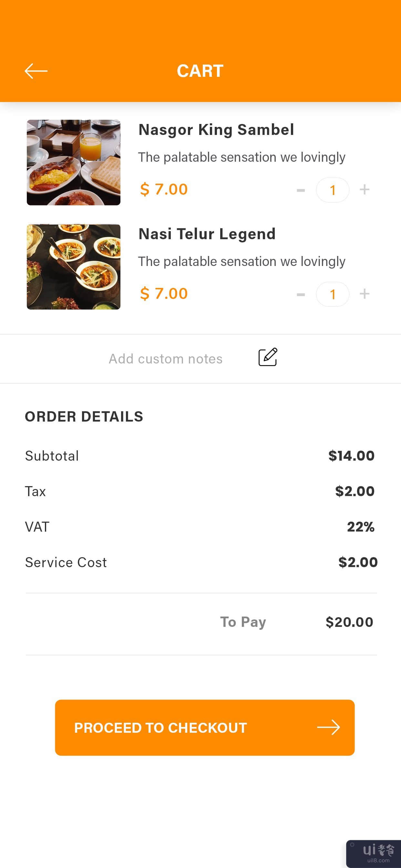Viewport: 401px width, 868px height.
Task: Click the Nasgor King Sambel quantity box
Action: coord(333,190)
